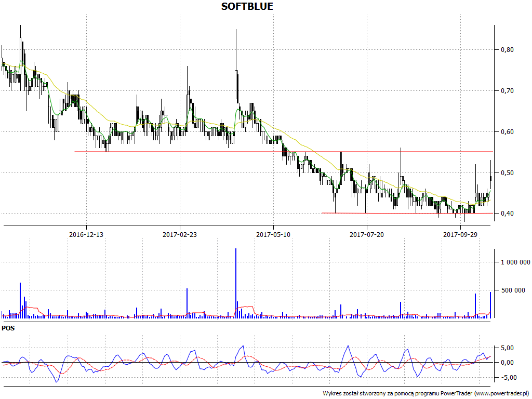The width and height of the screenshot is (532, 399).
Task: Click the SOFTBLUE chart title
Action: pos(247,7)
